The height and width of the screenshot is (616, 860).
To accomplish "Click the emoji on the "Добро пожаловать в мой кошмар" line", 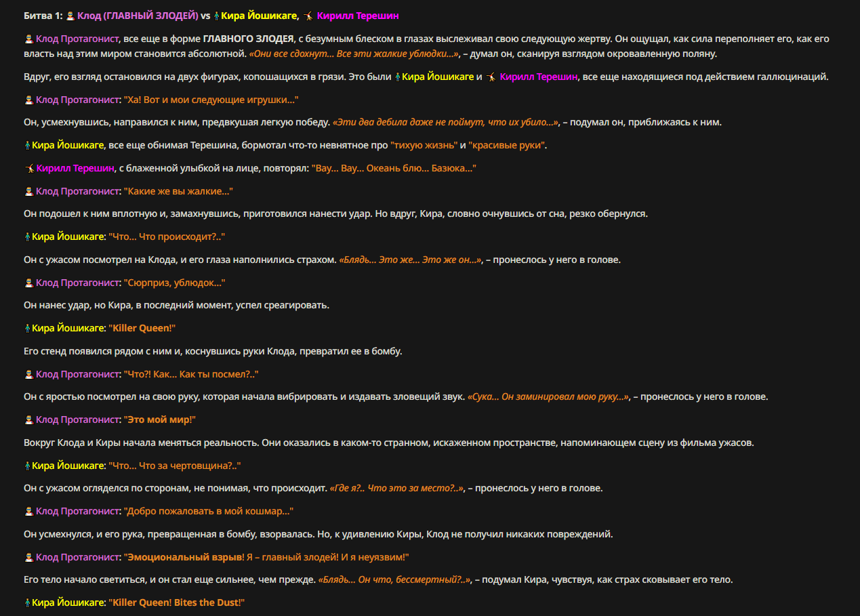I will click(28, 511).
